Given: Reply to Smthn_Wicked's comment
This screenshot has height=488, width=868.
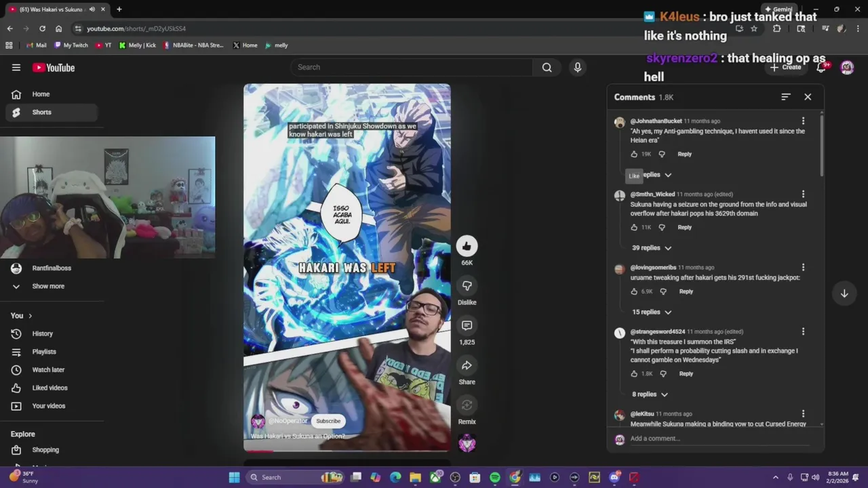Looking at the screenshot, I should pyautogui.click(x=684, y=227).
